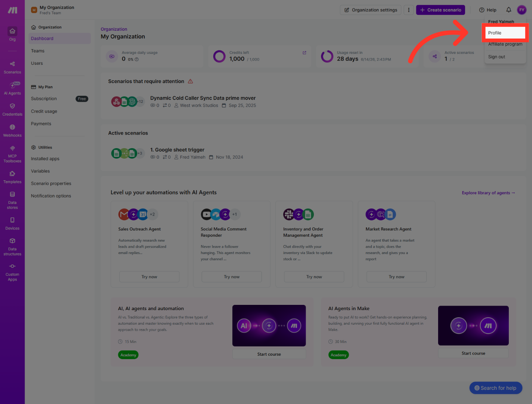Screen dimensions: 532x404
Task: Click the FY user avatar
Action: tap(522, 10)
